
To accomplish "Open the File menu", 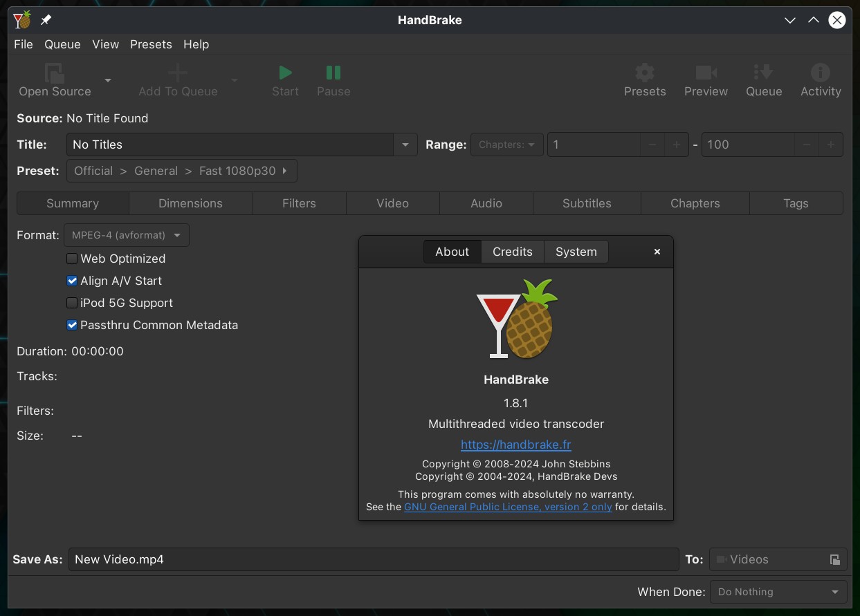I will coord(24,44).
